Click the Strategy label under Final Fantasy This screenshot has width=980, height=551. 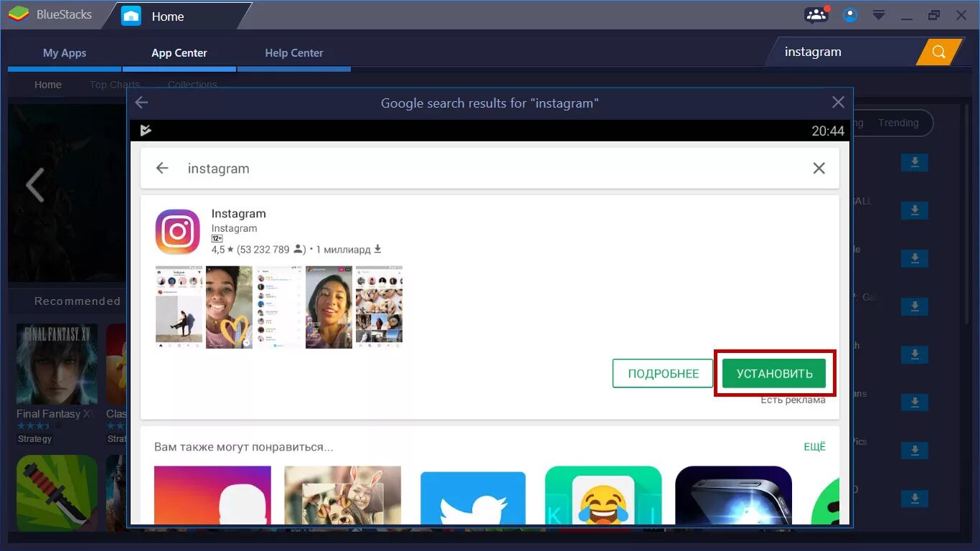[x=34, y=438]
